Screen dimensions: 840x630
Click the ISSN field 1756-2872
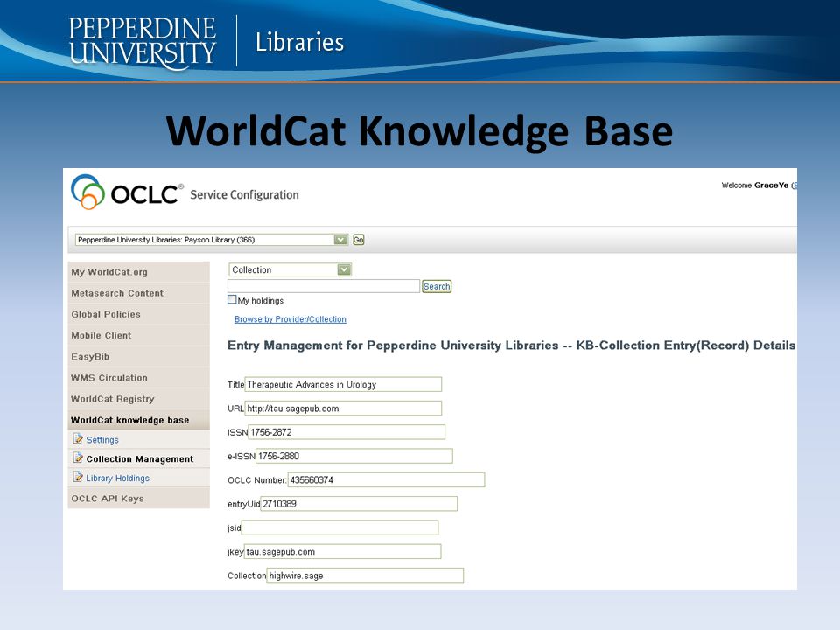click(x=346, y=431)
